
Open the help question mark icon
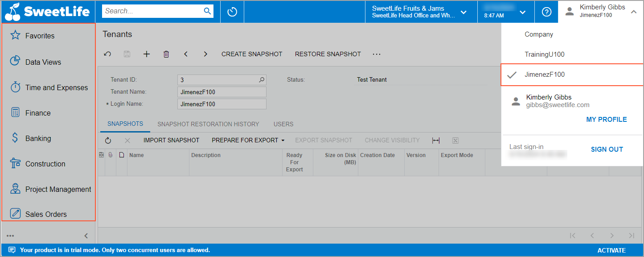click(546, 12)
